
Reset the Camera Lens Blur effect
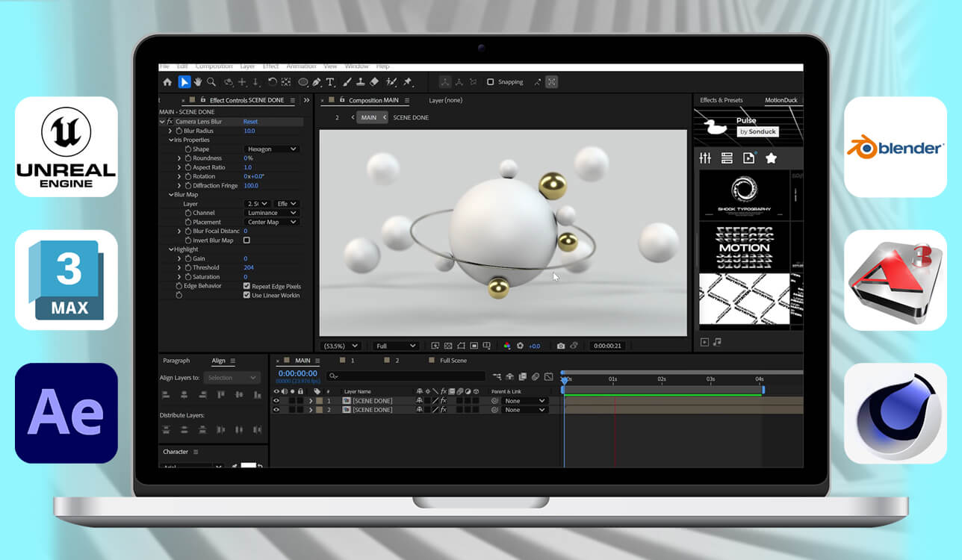(x=250, y=122)
